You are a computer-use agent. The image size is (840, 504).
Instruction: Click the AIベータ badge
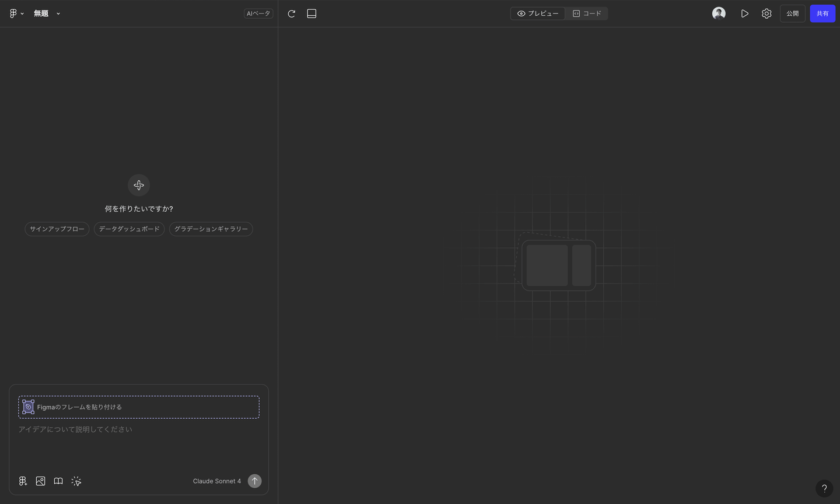tap(258, 13)
